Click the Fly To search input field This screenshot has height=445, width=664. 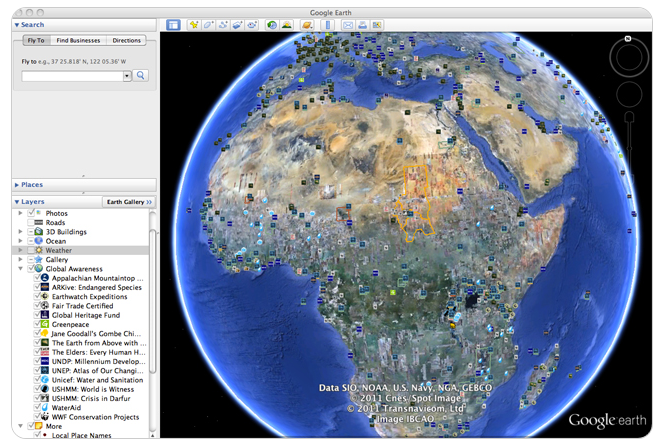point(71,75)
